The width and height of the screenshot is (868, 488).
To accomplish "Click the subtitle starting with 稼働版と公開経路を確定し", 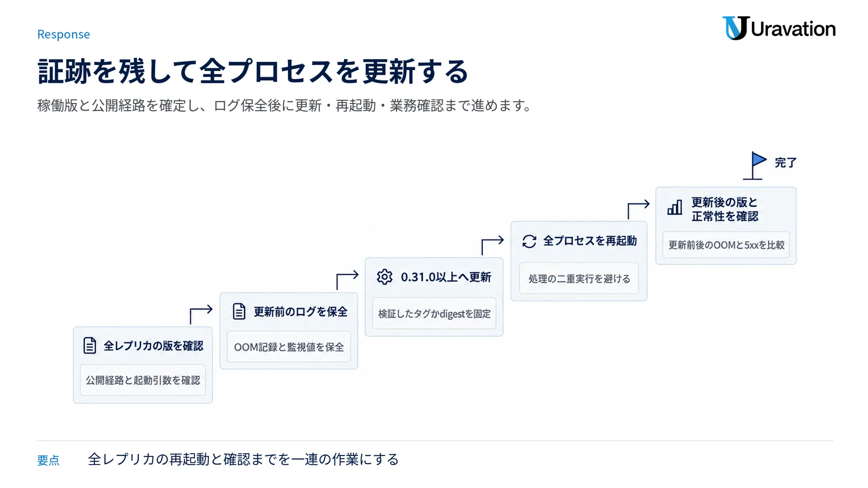I will [x=285, y=105].
